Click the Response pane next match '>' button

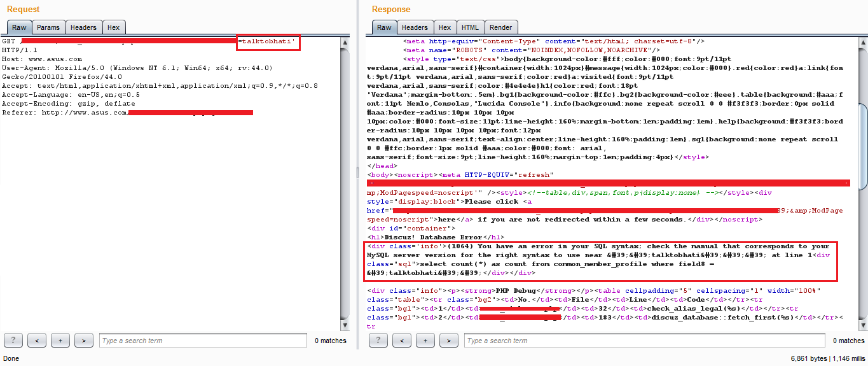pyautogui.click(x=449, y=340)
